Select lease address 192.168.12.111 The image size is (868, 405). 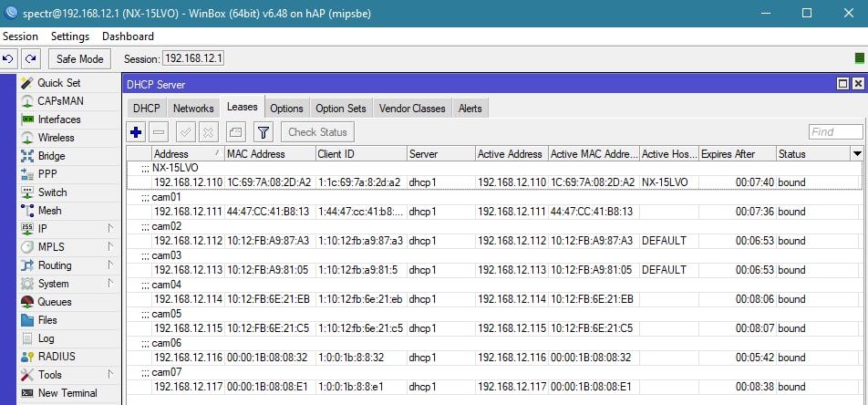[188, 212]
